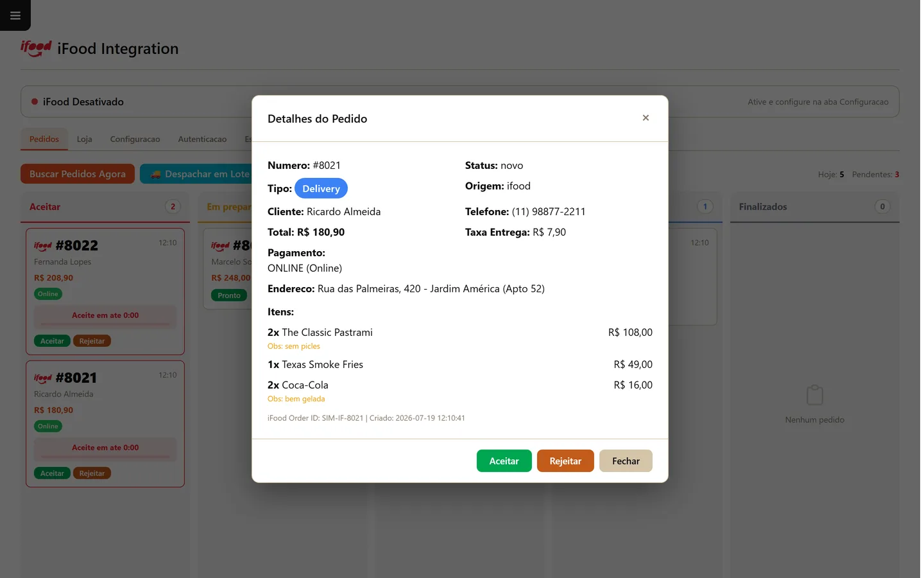Click the Pronto badge on Marcelo's order
Screen dimensions: 924x578
229,295
